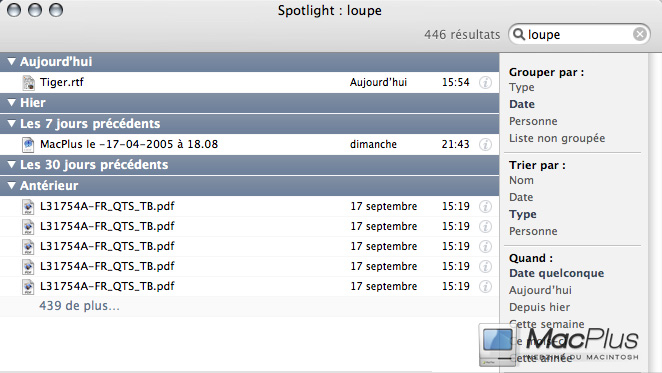Filter results to Depuis hier
Image resolution: width=662 pixels, height=373 pixels.
[539, 307]
